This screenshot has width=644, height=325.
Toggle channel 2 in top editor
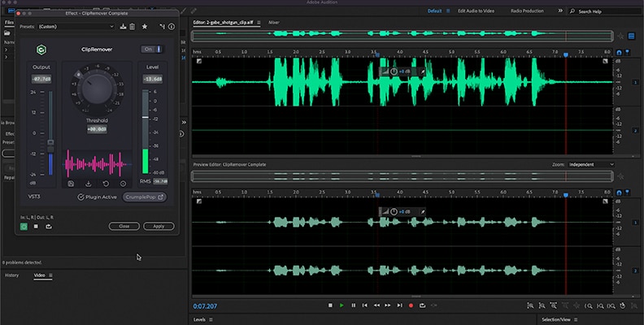[x=636, y=131]
